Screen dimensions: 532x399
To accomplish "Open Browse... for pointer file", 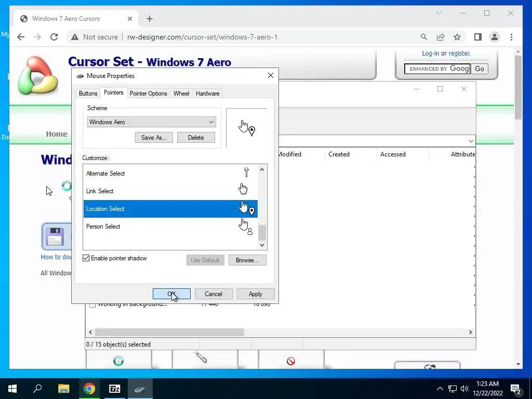I will 247,260.
